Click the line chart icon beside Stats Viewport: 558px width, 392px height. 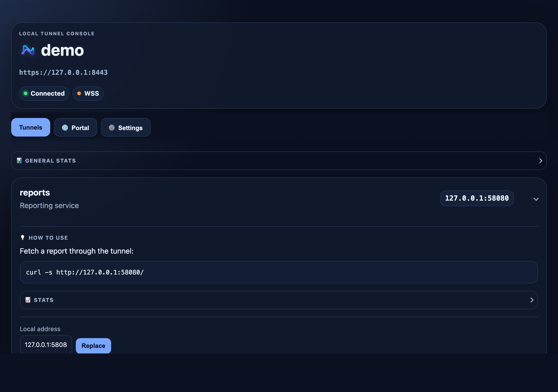coord(28,300)
